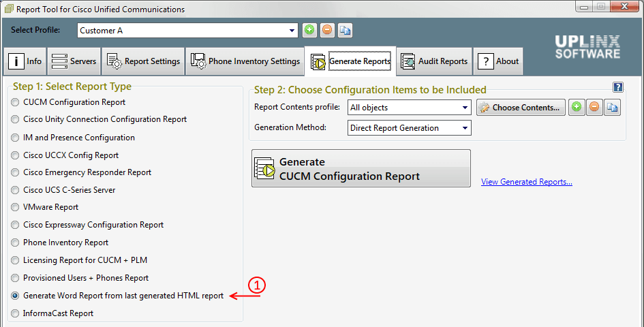Click Generate CUCM Configuration Report button

pos(361,168)
